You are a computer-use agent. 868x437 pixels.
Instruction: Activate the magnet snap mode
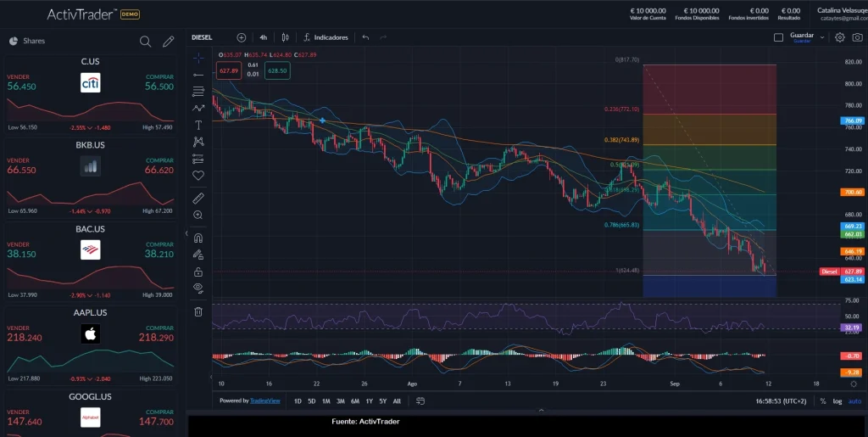(x=198, y=238)
